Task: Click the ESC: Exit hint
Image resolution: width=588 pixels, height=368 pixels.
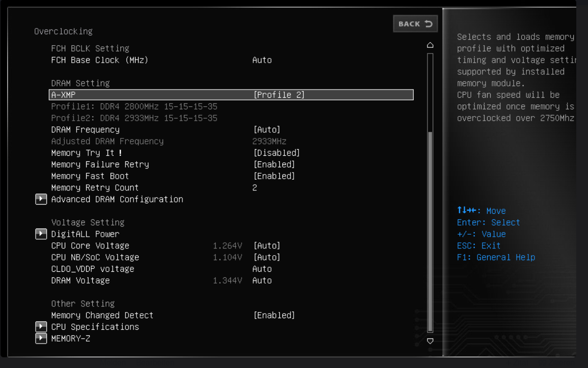Action: [478, 245]
